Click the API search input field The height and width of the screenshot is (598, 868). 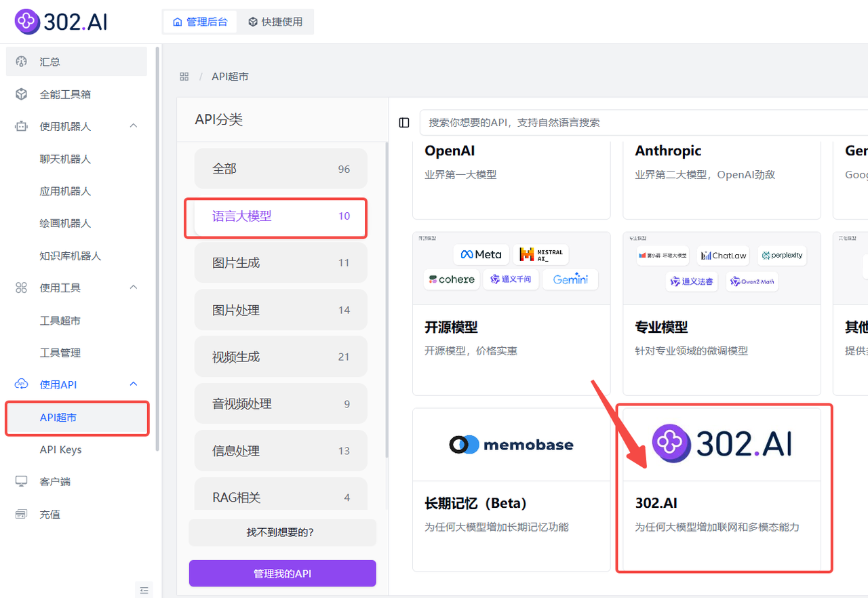[644, 123]
